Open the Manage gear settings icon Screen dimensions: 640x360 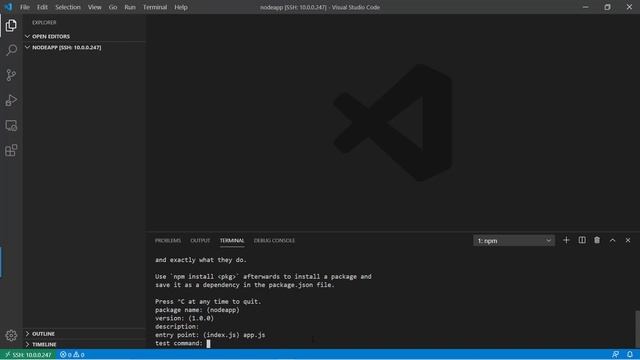pos(11,335)
